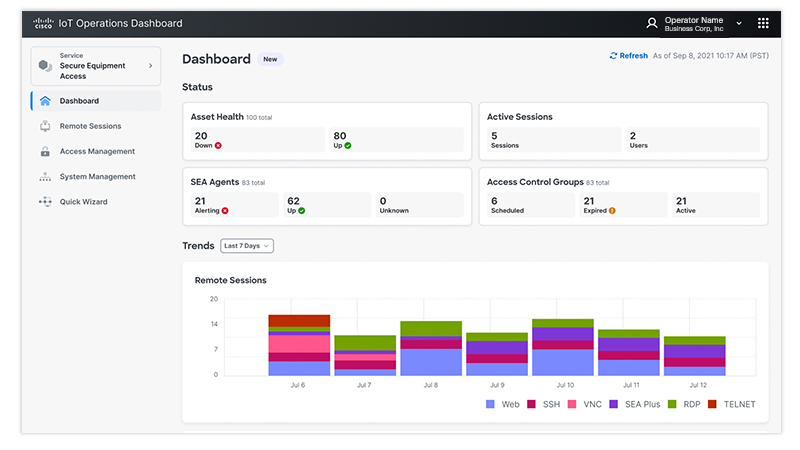Click the operator profile avatar icon
The width and height of the screenshot is (800, 450).
tap(652, 23)
